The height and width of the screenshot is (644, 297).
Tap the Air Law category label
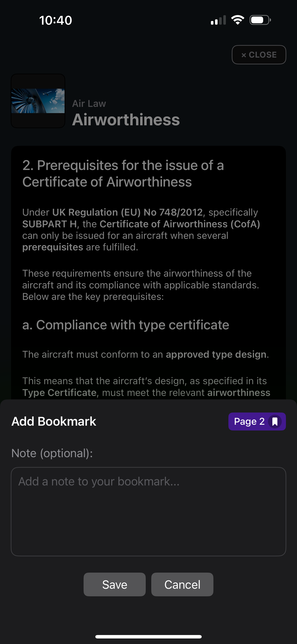pyautogui.click(x=89, y=103)
